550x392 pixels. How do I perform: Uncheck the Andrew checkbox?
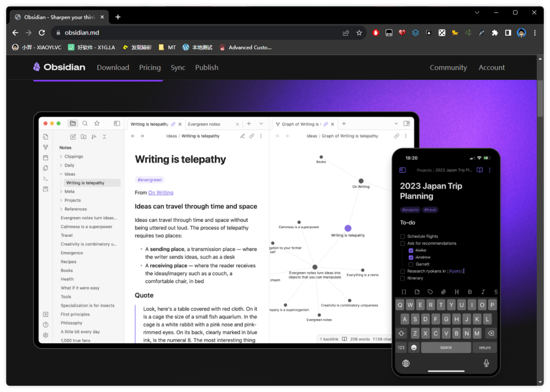[411, 258]
